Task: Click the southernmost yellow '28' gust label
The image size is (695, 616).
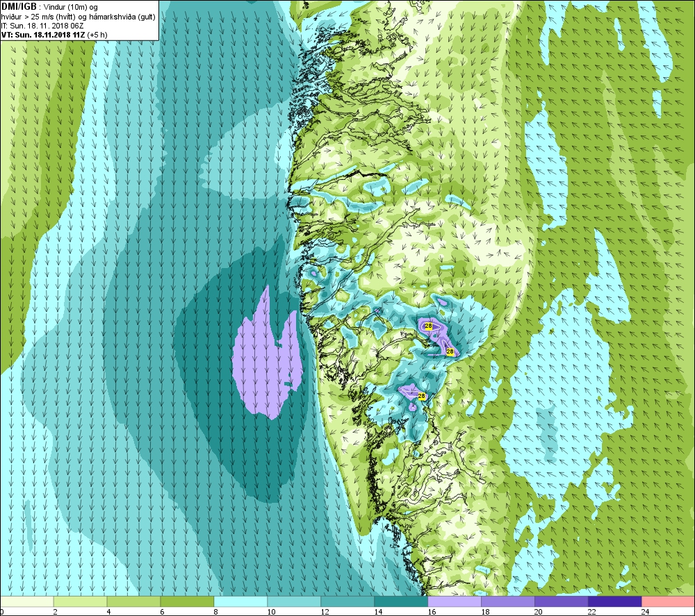Action: (422, 397)
